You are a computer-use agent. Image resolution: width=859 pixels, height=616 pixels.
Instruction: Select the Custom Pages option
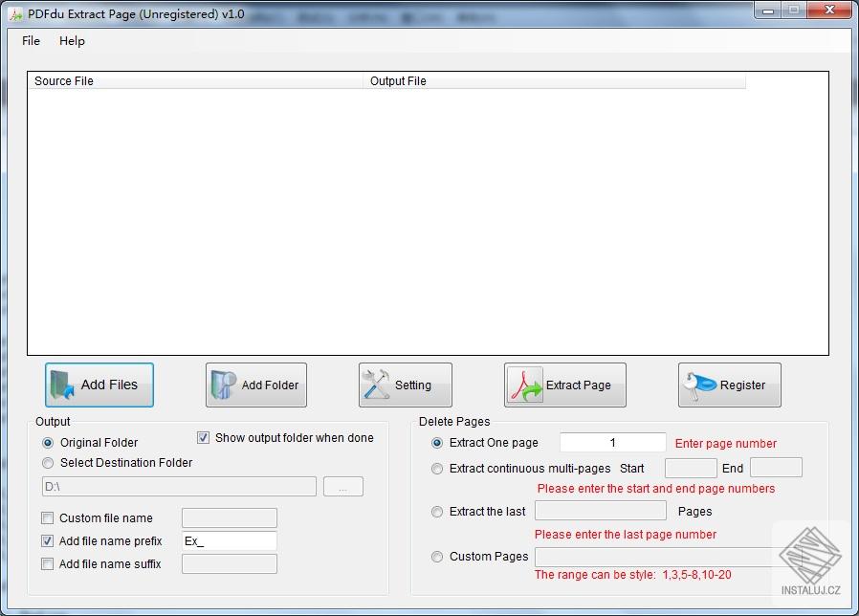437,557
